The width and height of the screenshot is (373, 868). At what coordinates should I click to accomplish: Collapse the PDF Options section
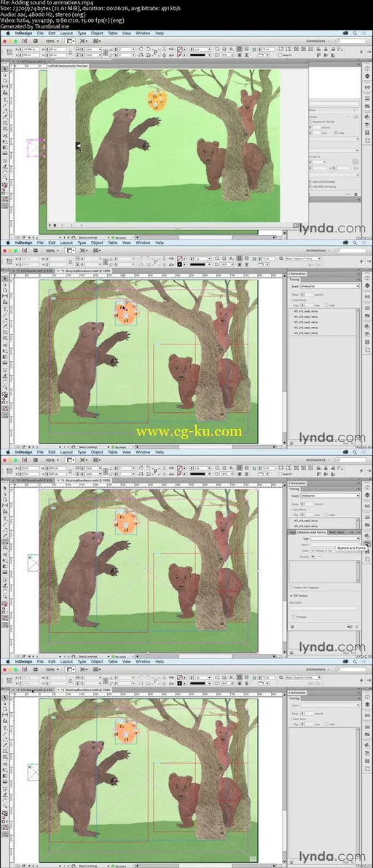point(291,596)
